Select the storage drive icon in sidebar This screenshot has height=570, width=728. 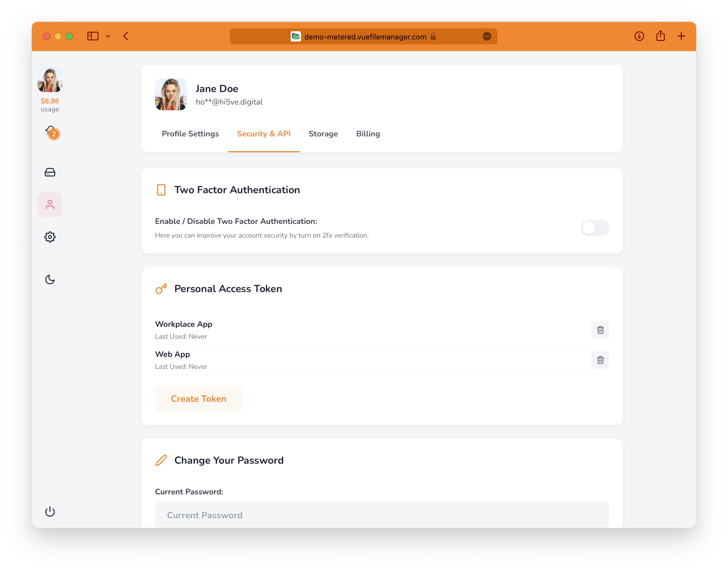pyautogui.click(x=50, y=172)
